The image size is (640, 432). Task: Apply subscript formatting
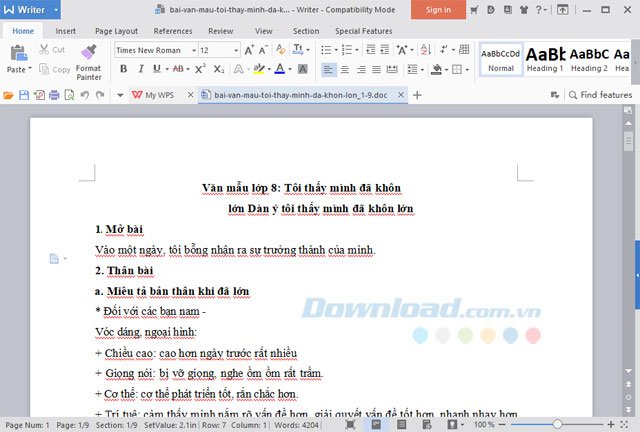(x=219, y=69)
